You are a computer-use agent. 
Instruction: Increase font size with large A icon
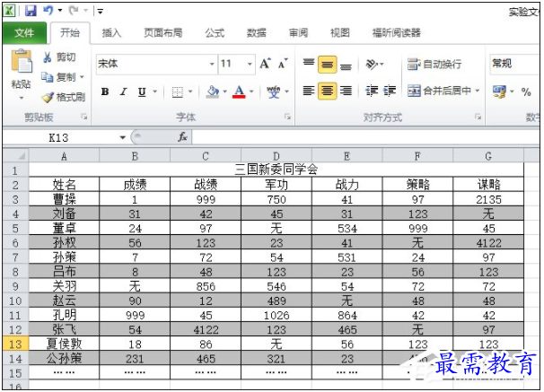(266, 64)
